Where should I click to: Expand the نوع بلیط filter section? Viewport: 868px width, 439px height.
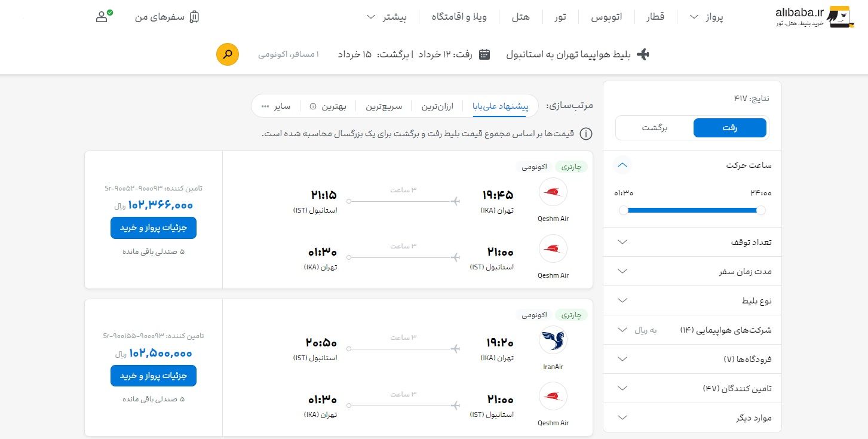coord(692,300)
